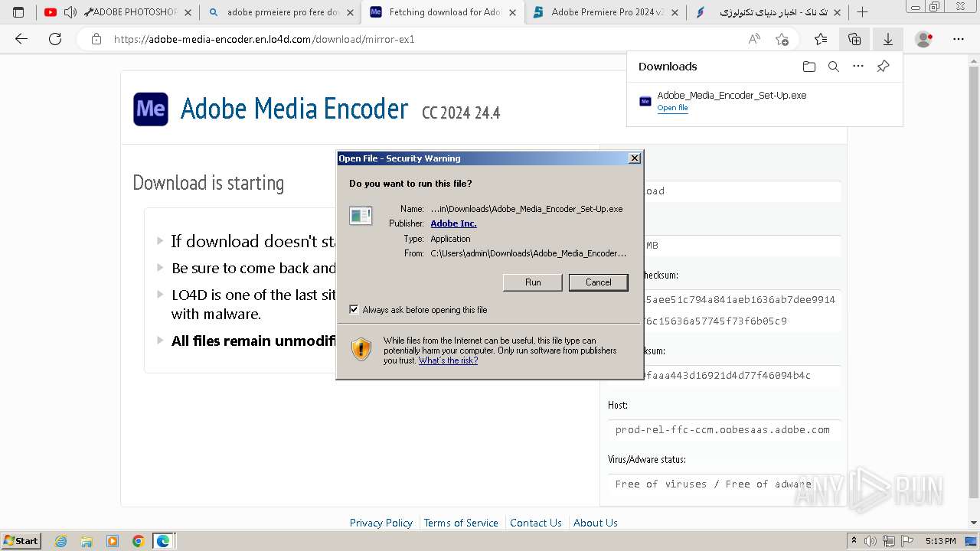
Task: Close the Security Warning dialog with X
Action: click(x=634, y=158)
